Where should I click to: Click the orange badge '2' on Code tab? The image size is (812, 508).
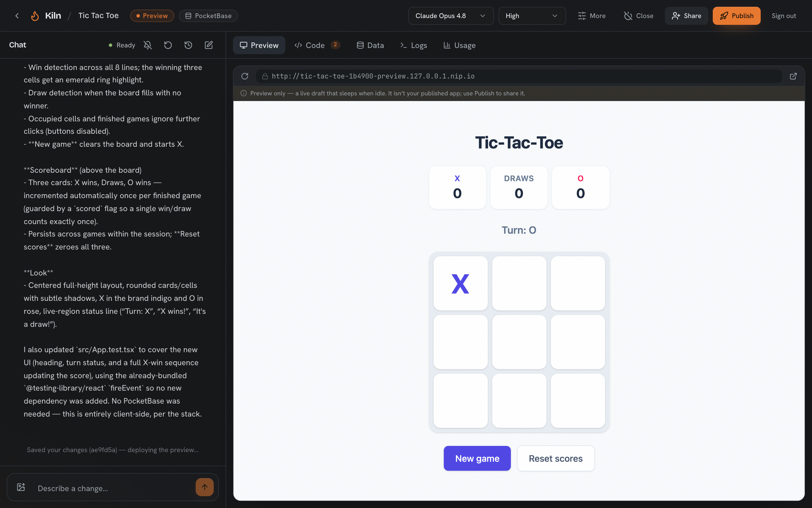coord(335,45)
